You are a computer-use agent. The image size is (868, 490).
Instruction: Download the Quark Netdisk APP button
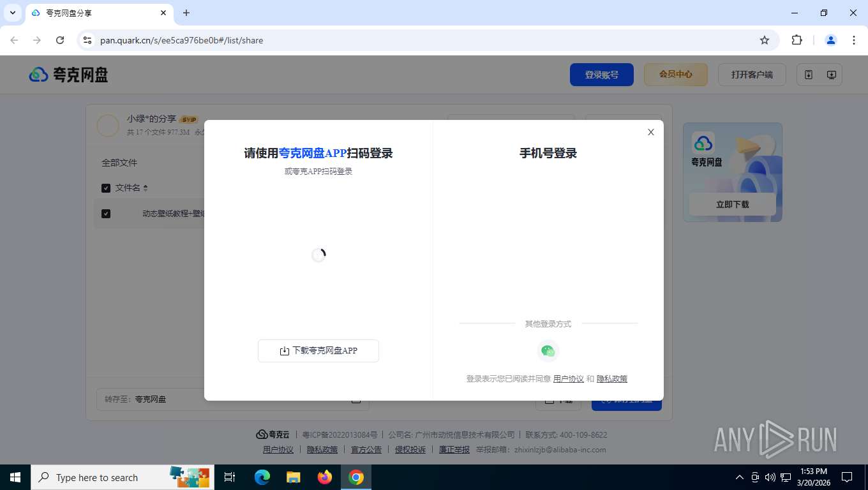coord(318,351)
